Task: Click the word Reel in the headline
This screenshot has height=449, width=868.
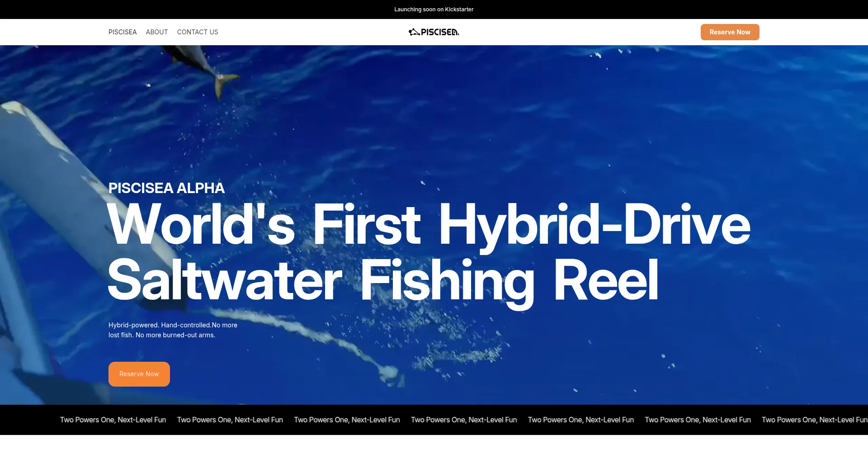Action: pos(606,280)
